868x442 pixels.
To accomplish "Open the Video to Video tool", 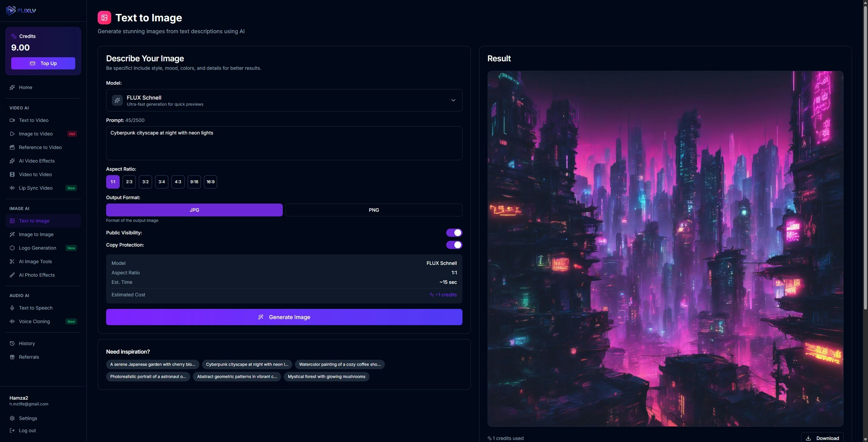I will pos(35,174).
